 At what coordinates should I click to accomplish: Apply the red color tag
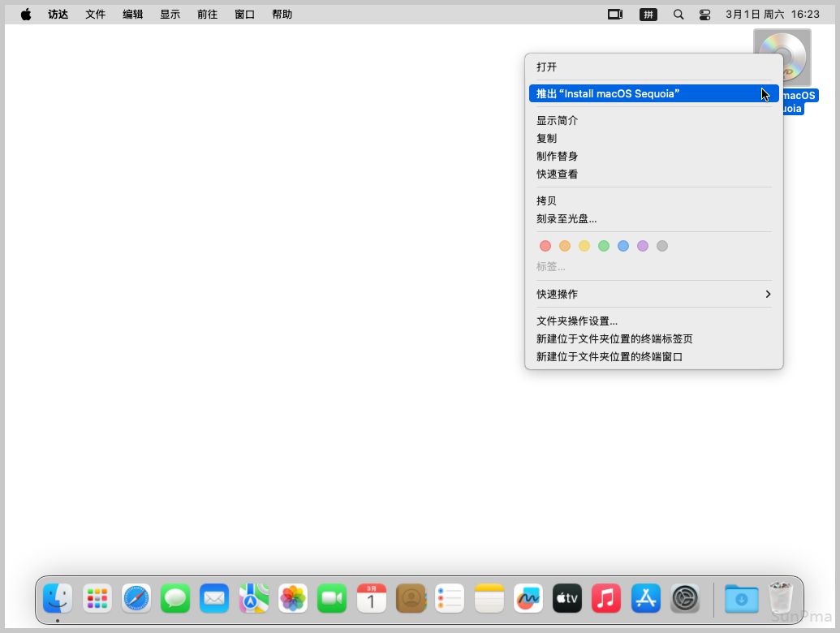[545, 246]
